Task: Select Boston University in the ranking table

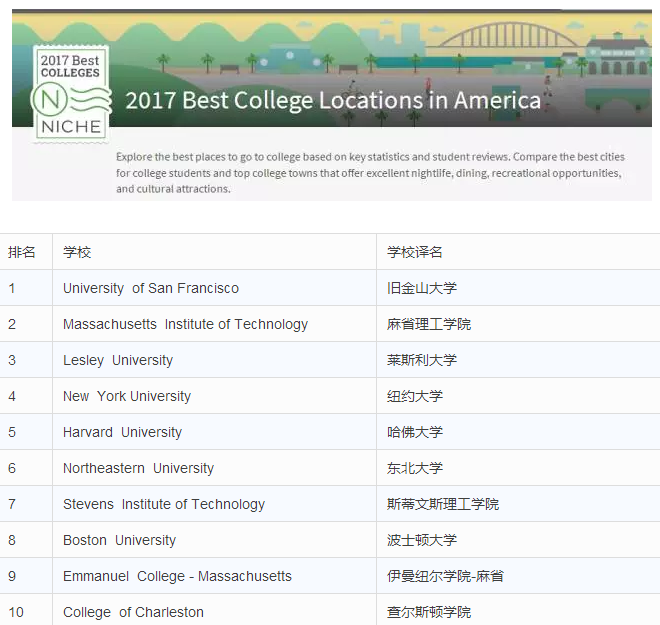Action: pyautogui.click(x=119, y=540)
